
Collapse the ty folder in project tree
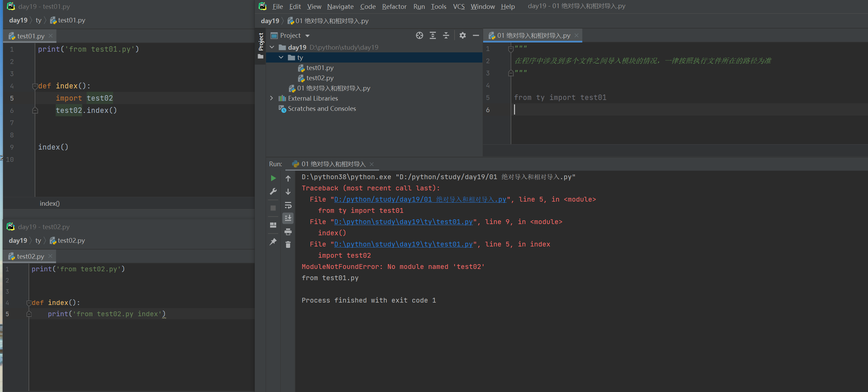coord(281,57)
